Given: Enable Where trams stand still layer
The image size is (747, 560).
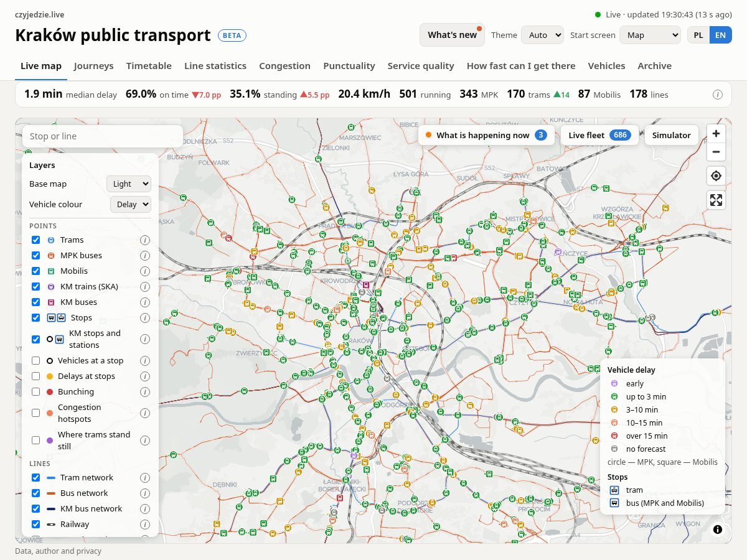Looking at the screenshot, I should coord(36,441).
